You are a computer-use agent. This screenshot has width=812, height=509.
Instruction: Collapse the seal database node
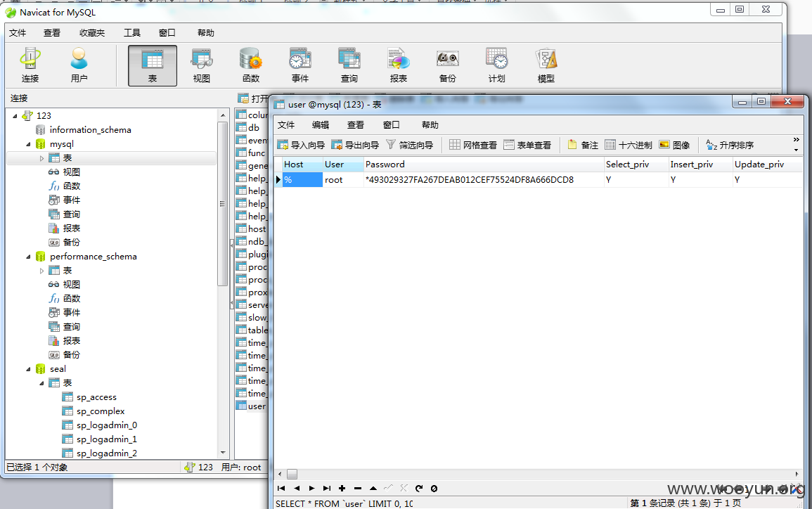(29, 369)
